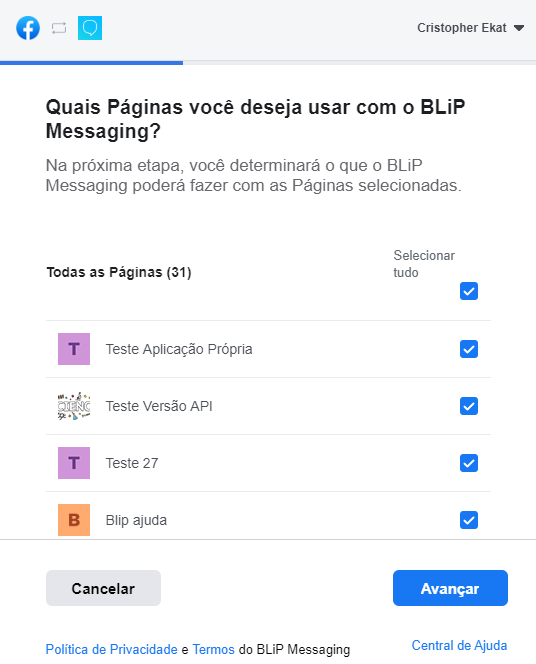Open the Central de Ajuda link

459,645
